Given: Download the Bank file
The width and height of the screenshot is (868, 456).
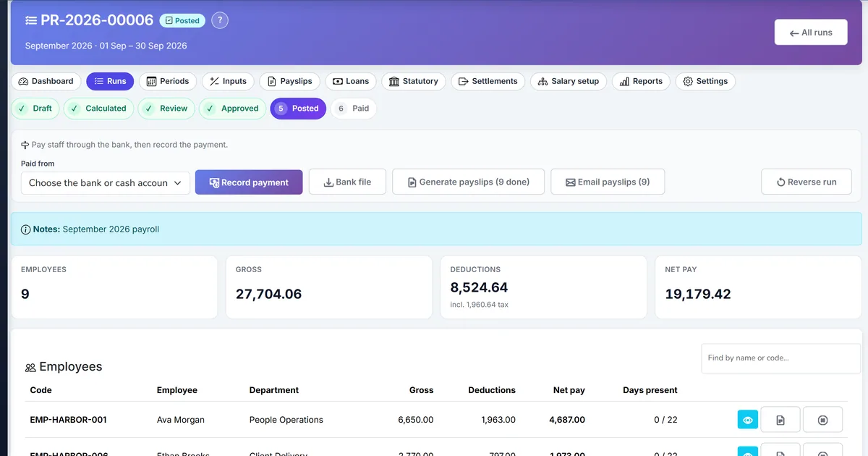Looking at the screenshot, I should pos(347,182).
